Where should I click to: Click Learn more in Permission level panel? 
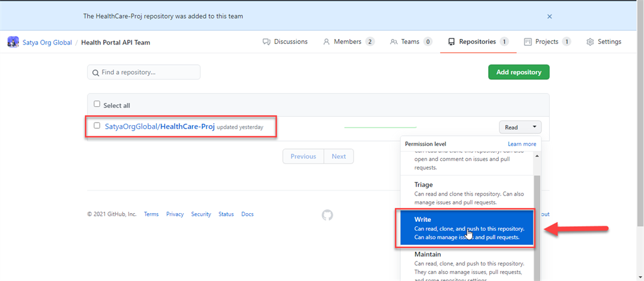pos(521,144)
